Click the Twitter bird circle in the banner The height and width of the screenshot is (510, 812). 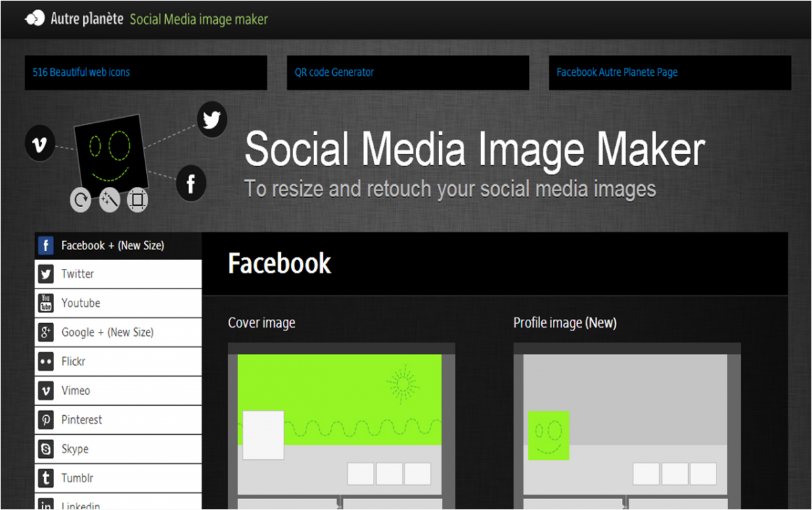click(212, 121)
